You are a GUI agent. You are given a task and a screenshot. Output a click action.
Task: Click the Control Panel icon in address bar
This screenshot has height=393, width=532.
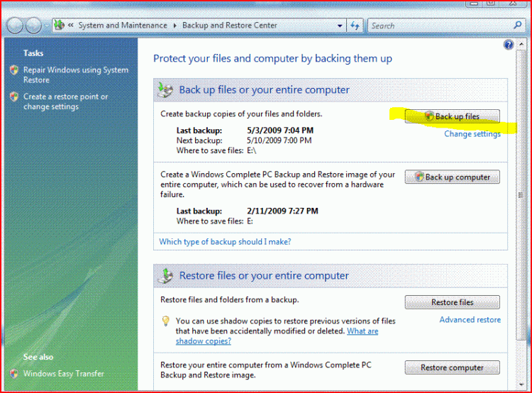coord(60,25)
